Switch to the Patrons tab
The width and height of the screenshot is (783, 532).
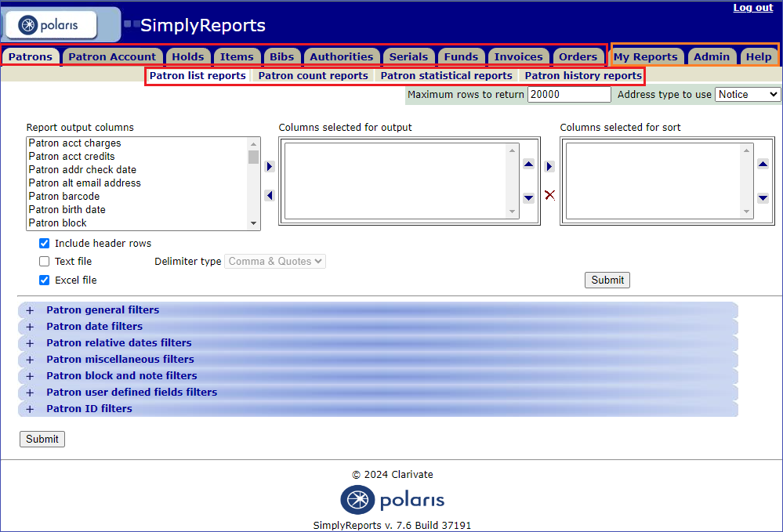[31, 57]
